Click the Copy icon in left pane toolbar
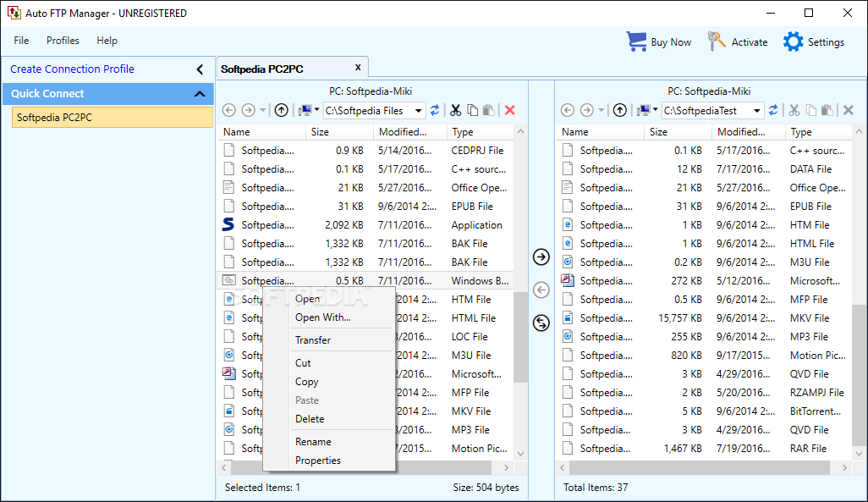 tap(472, 110)
